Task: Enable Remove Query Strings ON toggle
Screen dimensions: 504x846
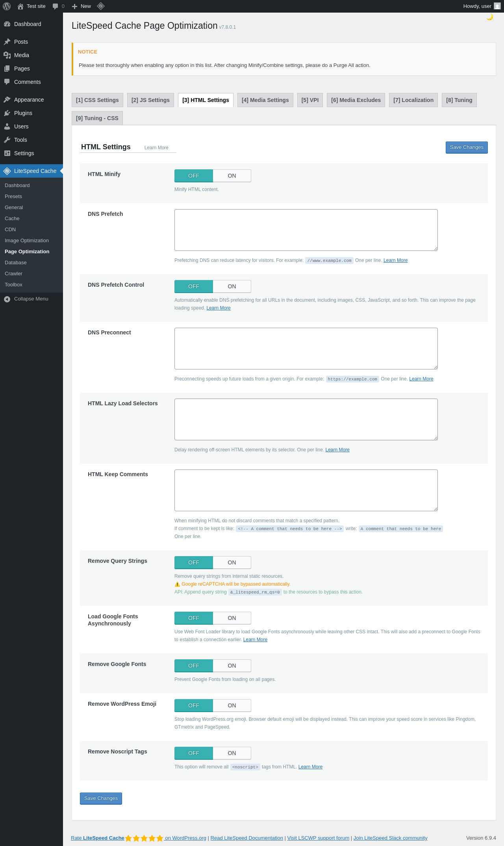Action: tap(232, 562)
